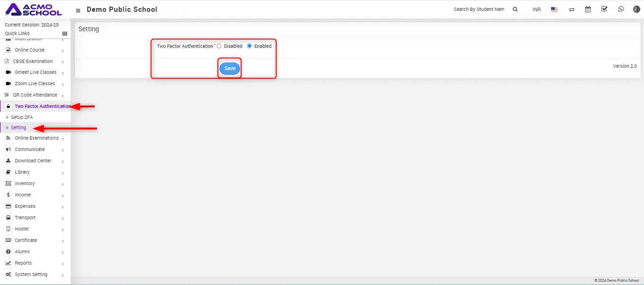Click the switch branch arrows icon
The width and height of the screenshot is (644, 285).
coord(571,9)
